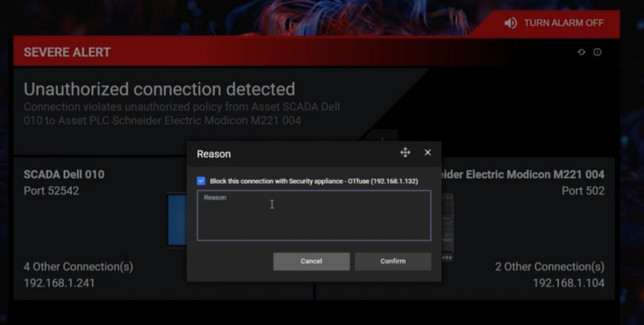This screenshot has width=644, height=325.
Task: Uncheck Block this connection with Security appliance
Action: pyautogui.click(x=201, y=181)
